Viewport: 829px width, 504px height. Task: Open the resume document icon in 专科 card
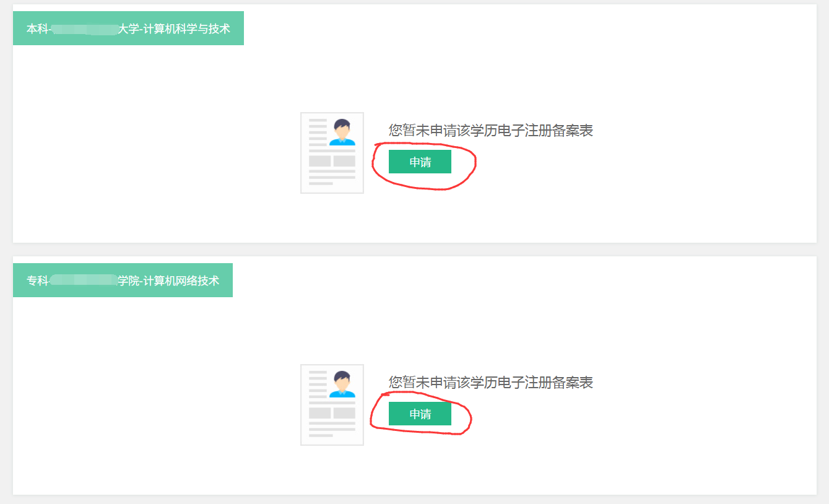(x=332, y=405)
